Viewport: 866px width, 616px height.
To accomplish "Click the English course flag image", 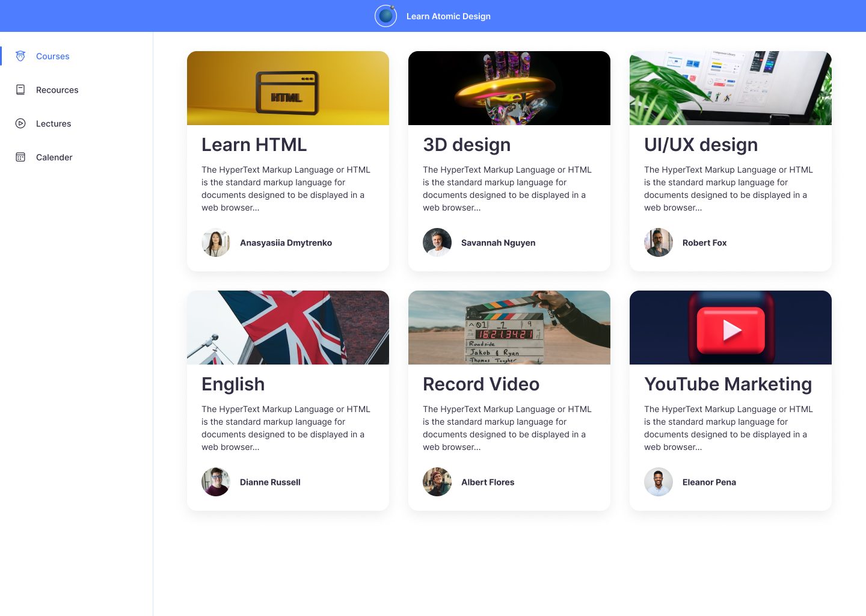I will pos(288,327).
